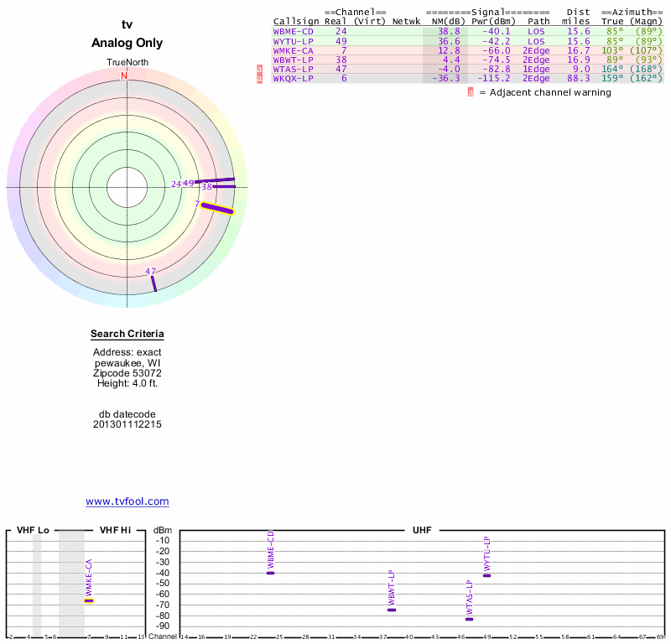Click the VHF Lo chart heading
The width and height of the screenshot is (671, 644).
click(x=33, y=530)
